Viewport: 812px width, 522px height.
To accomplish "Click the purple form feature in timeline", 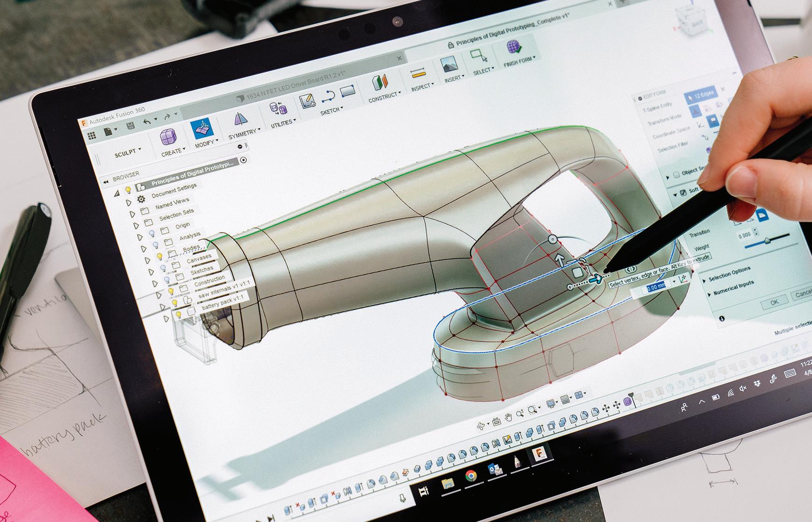I will click(628, 401).
